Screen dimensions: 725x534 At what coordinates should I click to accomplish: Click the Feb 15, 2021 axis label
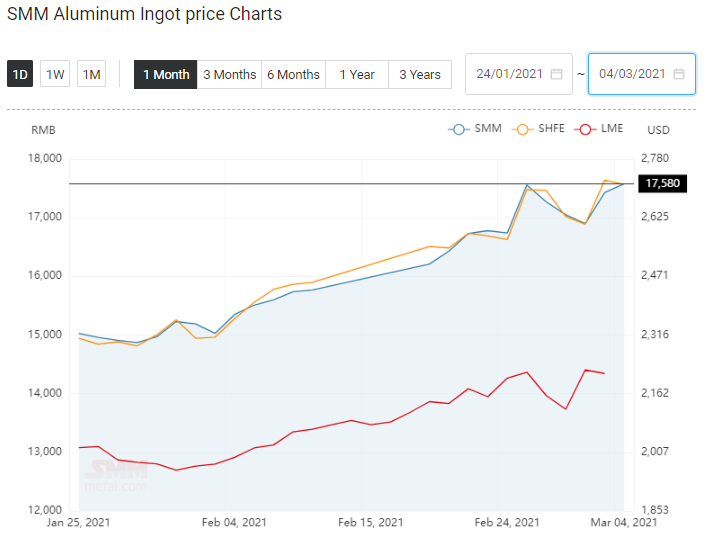[x=370, y=522]
